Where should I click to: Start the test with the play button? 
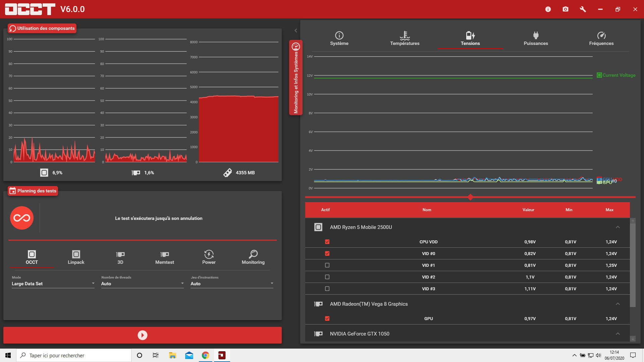[x=143, y=335]
